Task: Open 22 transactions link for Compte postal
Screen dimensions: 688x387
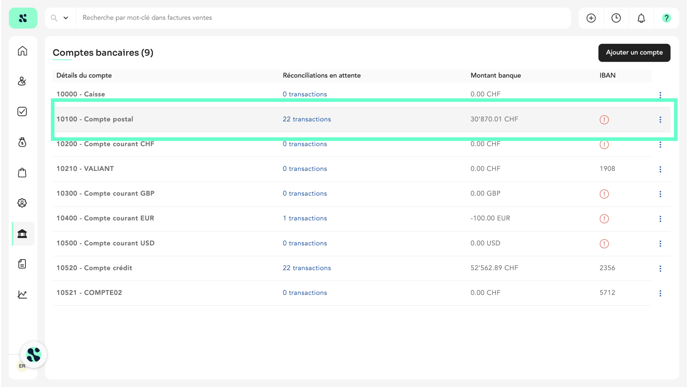Action: [307, 119]
